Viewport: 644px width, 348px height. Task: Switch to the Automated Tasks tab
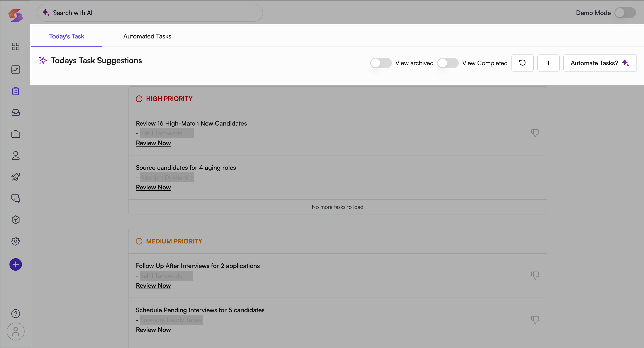pos(147,36)
